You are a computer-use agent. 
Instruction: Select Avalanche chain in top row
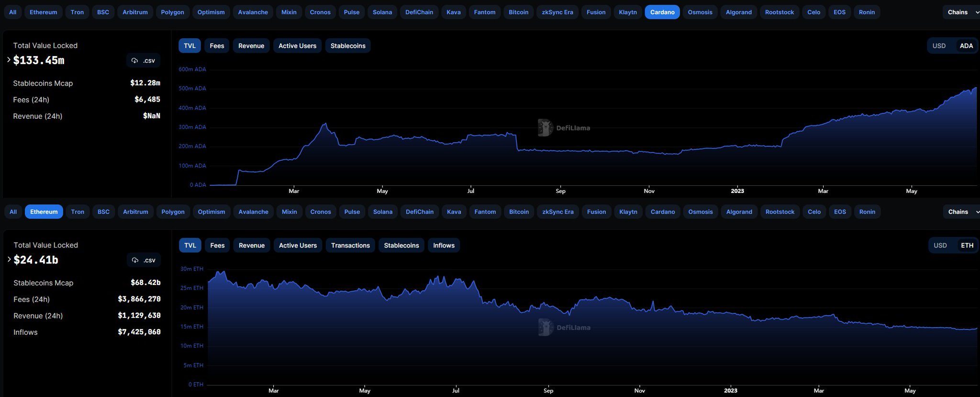[253, 12]
